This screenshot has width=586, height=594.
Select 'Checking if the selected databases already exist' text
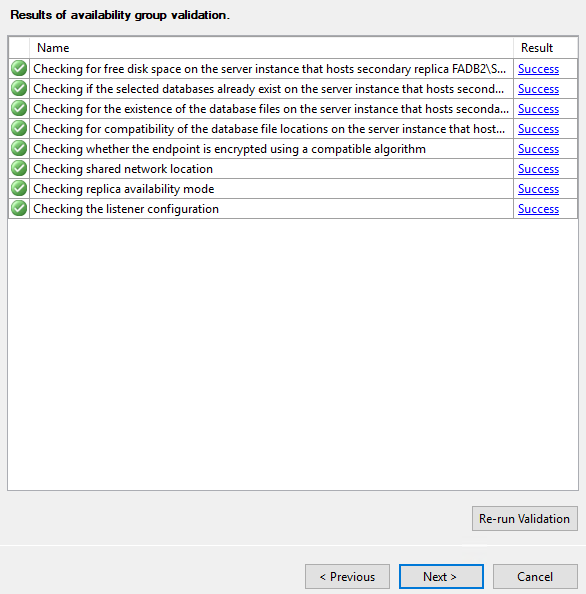269,89
